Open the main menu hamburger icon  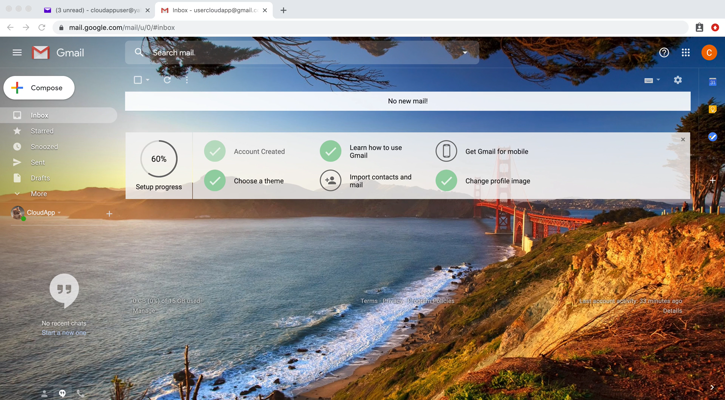point(17,53)
